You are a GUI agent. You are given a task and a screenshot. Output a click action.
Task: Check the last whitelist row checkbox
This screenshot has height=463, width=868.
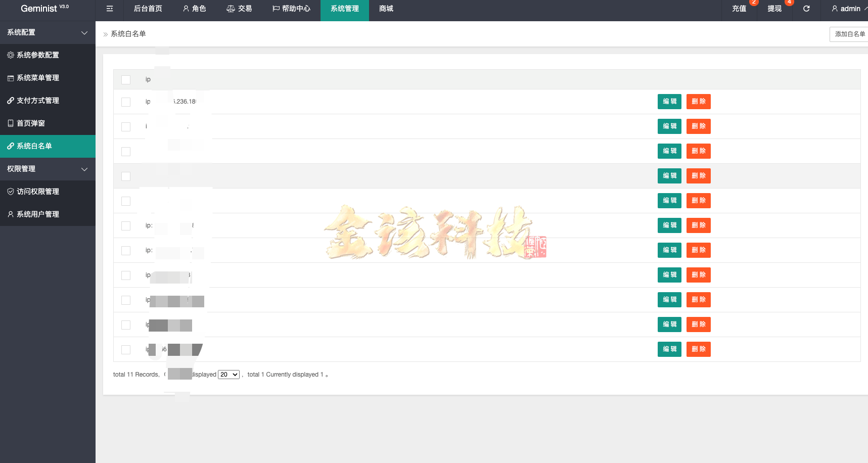pyautogui.click(x=126, y=349)
